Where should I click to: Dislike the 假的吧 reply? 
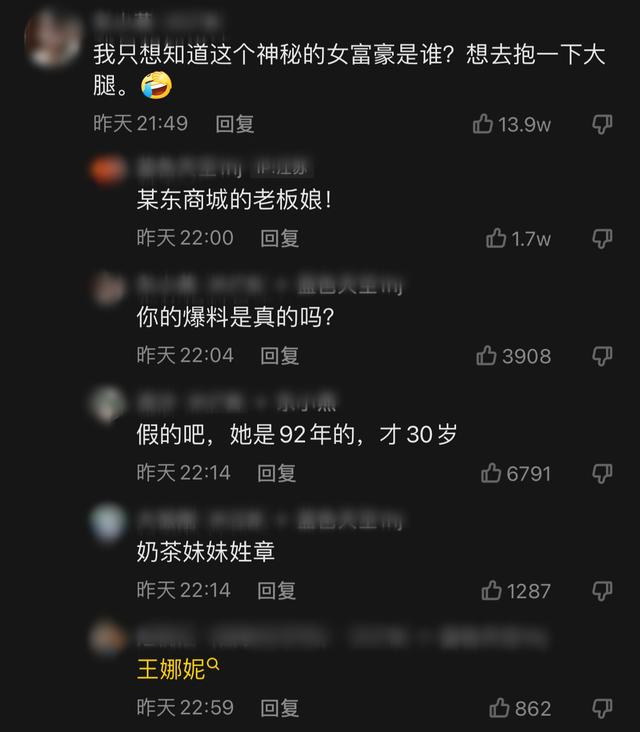(602, 474)
